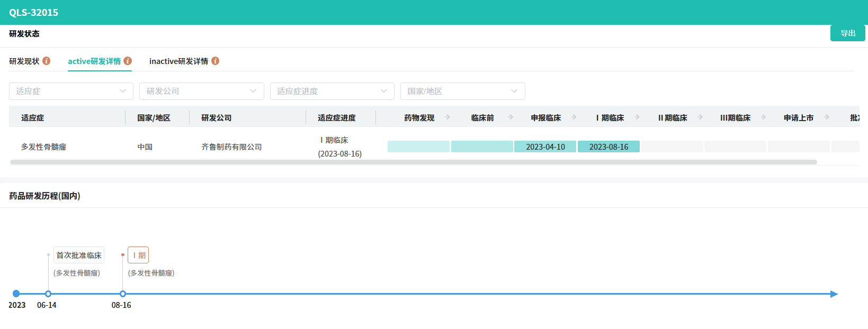This screenshot has height=329, width=868.
Task: Click arrow icon after 临床前 column header
Action: pos(511,117)
